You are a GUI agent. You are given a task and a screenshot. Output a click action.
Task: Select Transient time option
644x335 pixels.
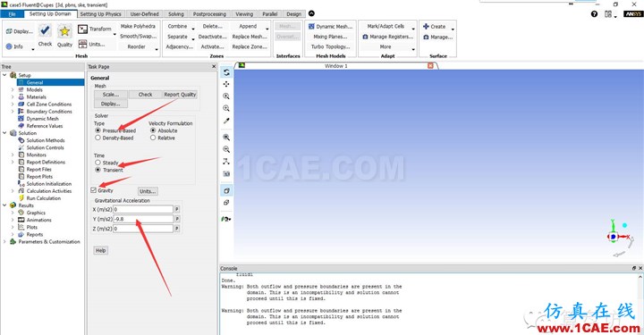click(x=97, y=170)
